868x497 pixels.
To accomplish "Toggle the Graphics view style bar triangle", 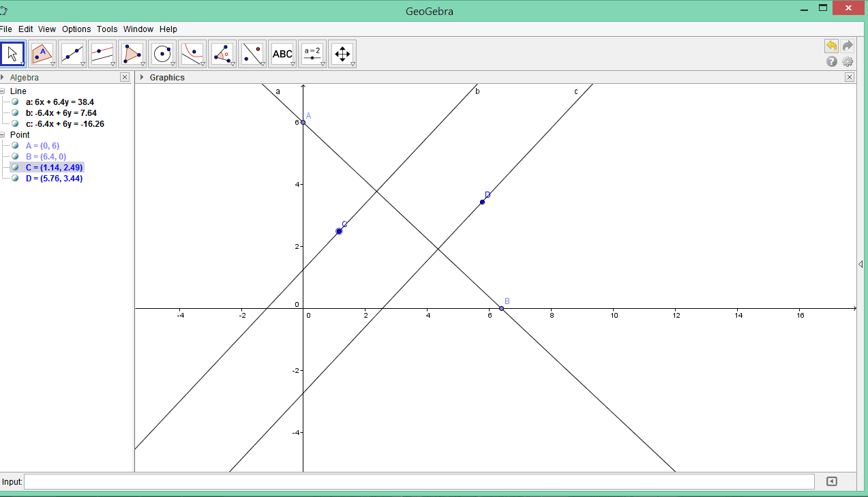I will 142,77.
